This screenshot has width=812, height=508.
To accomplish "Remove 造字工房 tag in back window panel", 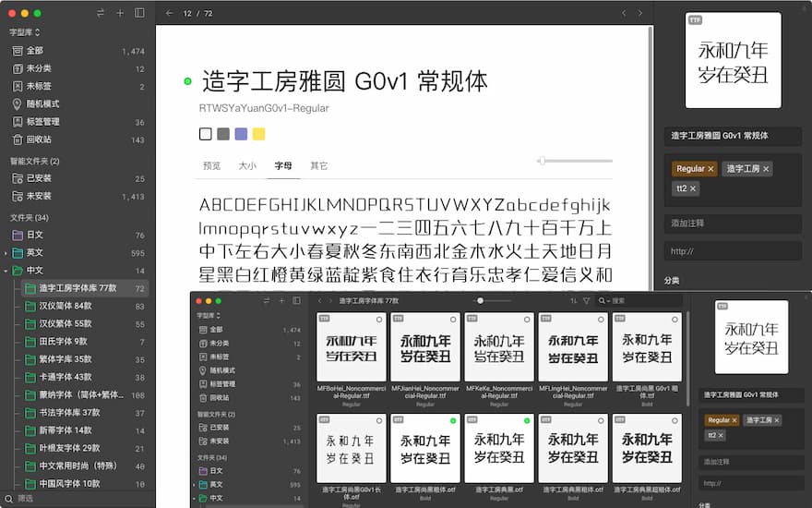I will 766,169.
